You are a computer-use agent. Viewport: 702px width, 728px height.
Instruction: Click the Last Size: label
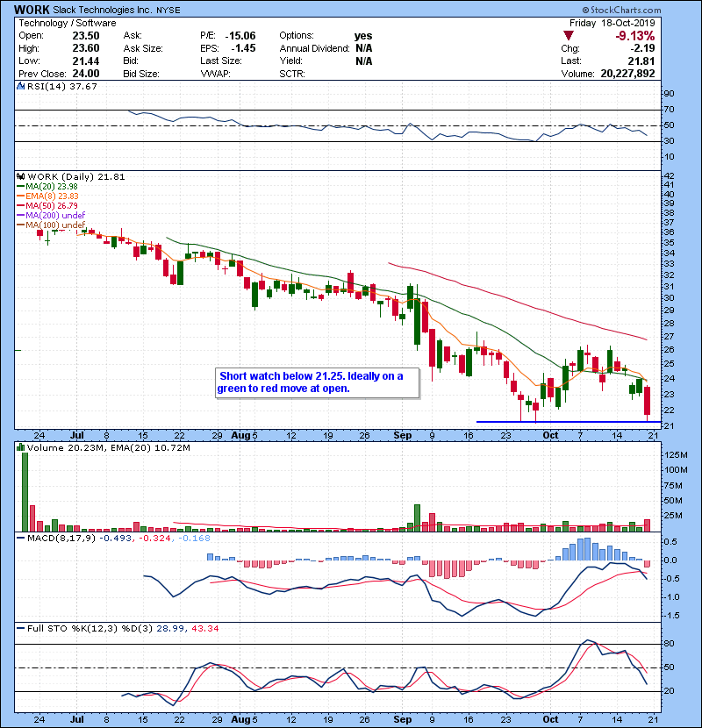pyautogui.click(x=221, y=61)
